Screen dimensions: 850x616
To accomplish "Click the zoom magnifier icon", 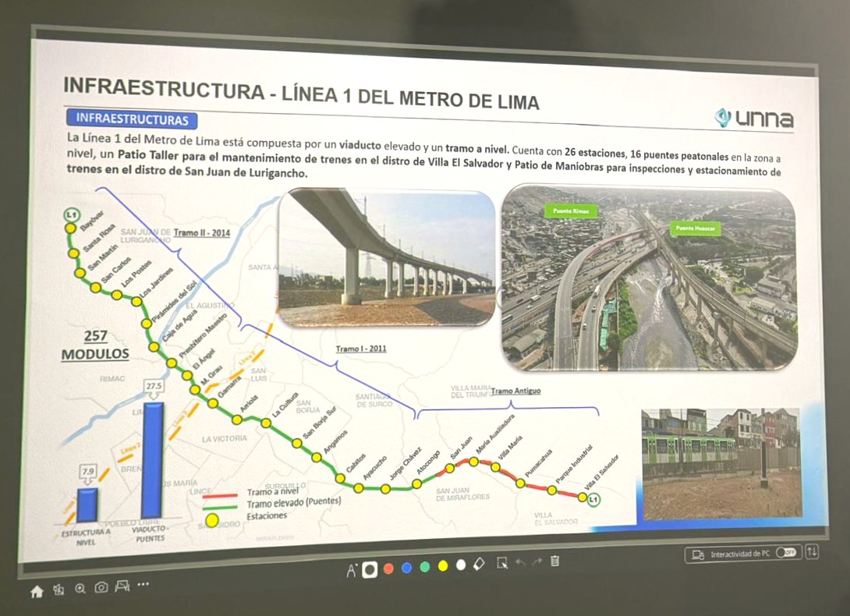I will [x=80, y=589].
